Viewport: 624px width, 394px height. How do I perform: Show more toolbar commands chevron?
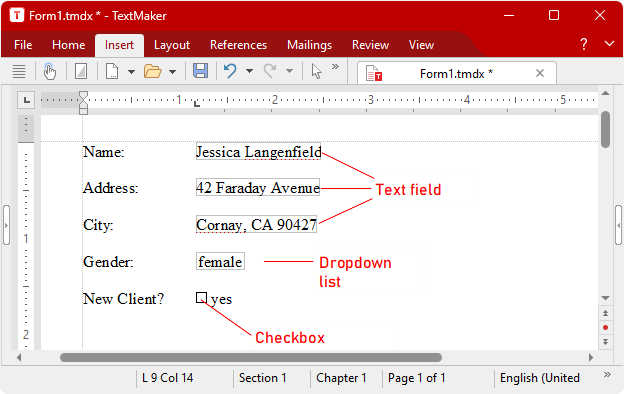[x=335, y=66]
